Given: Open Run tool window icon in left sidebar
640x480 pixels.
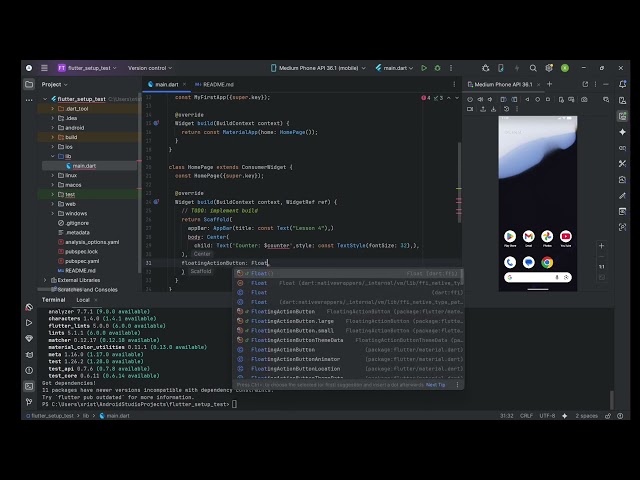Looking at the screenshot, I should (29, 323).
